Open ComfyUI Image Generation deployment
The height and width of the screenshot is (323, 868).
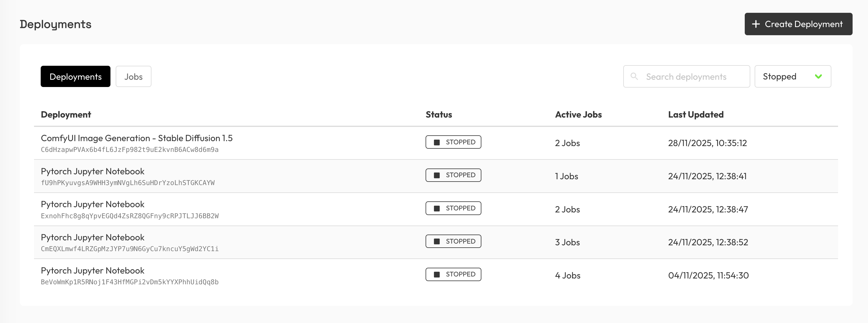click(136, 138)
